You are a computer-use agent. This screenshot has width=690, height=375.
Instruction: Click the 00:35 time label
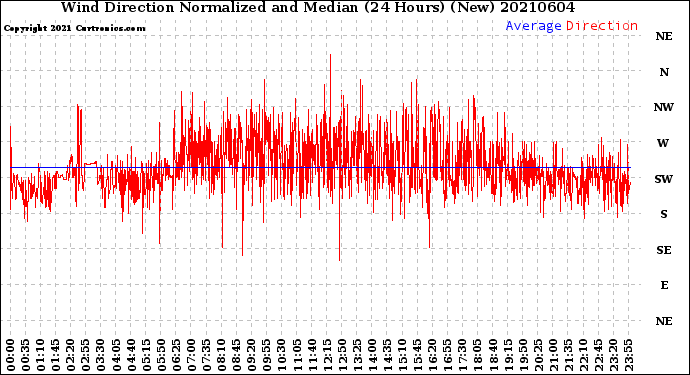26,355
